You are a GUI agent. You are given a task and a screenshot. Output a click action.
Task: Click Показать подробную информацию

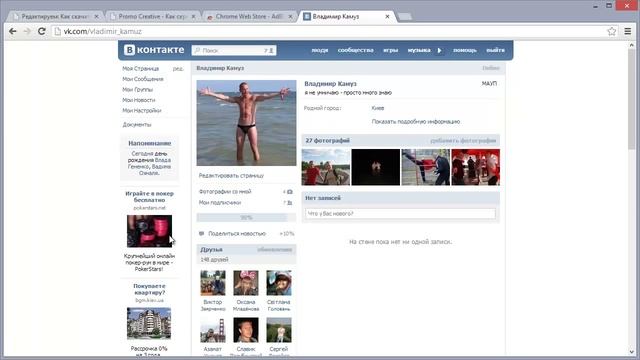[416, 122]
